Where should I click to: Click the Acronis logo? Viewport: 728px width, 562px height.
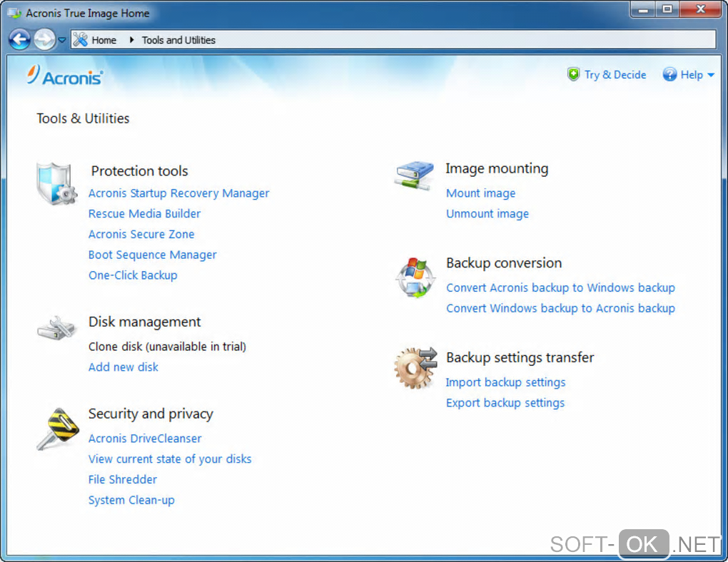[65, 76]
